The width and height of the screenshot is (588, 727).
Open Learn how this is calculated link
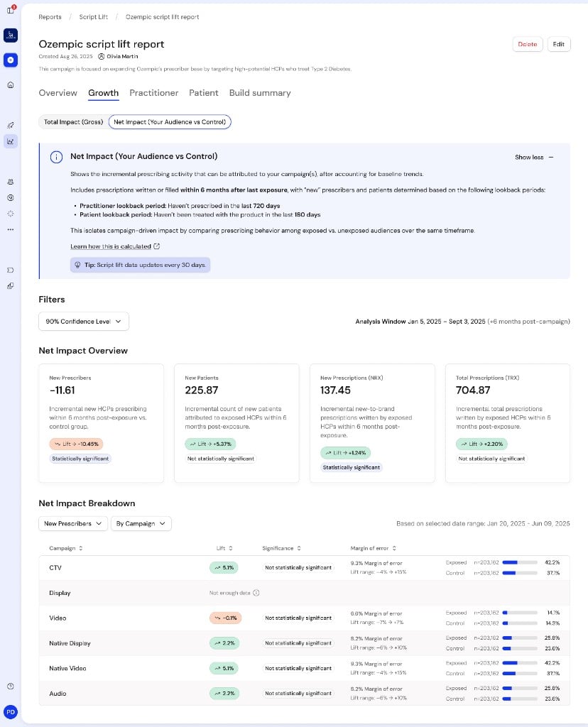pos(110,246)
